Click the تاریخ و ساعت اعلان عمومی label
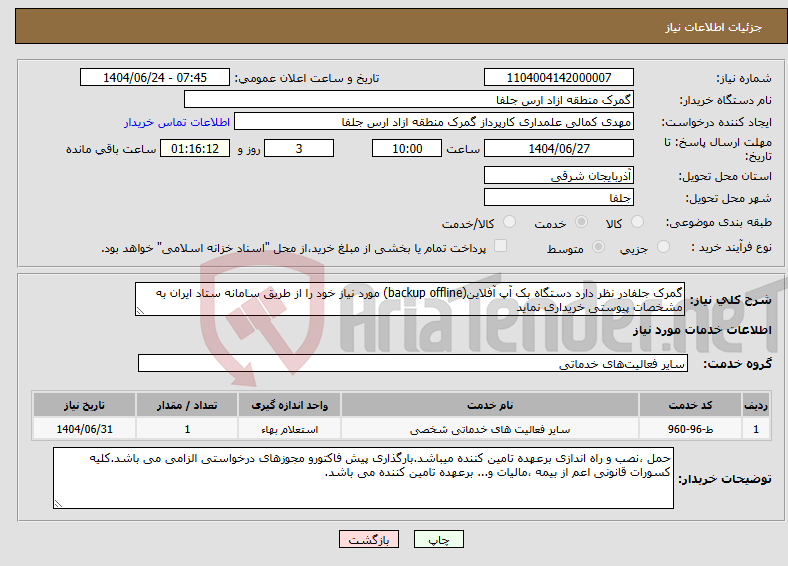The image size is (788, 566). (x=307, y=78)
